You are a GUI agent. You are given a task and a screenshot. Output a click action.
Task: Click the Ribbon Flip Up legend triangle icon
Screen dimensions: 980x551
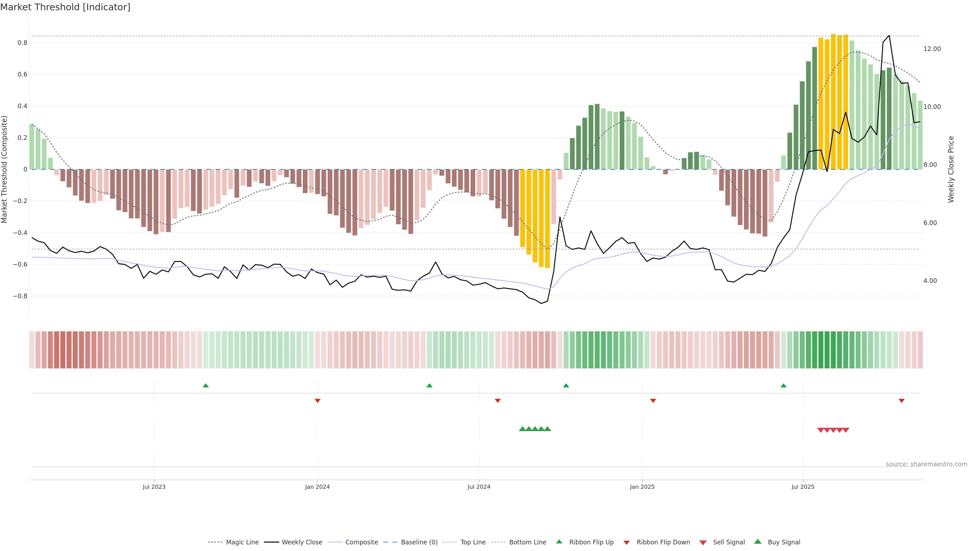click(x=559, y=542)
